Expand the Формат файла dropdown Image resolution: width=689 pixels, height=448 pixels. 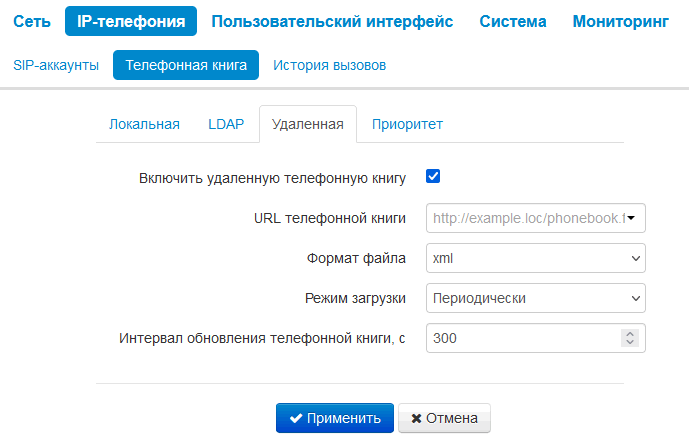[x=536, y=258]
